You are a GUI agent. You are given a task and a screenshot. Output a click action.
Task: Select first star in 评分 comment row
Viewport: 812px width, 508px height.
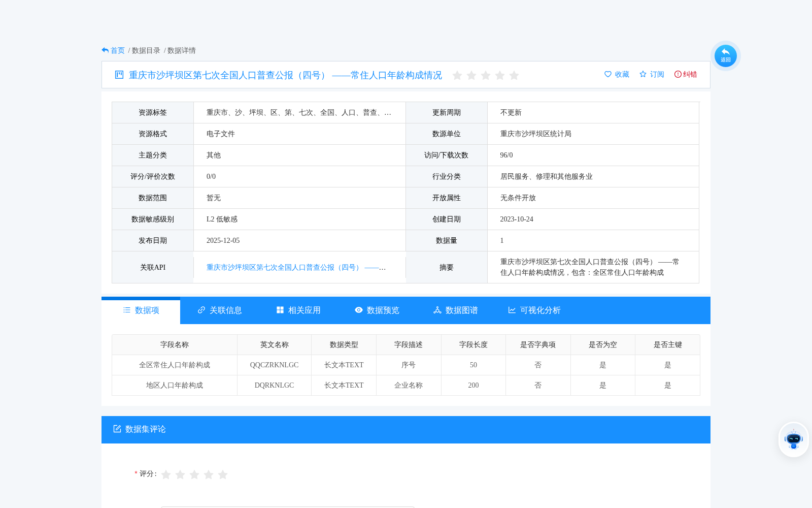click(166, 474)
